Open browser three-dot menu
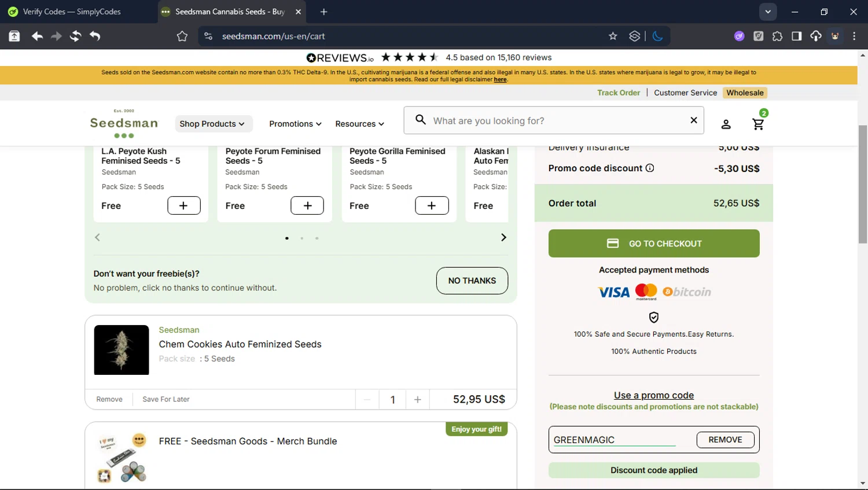The width and height of the screenshot is (868, 490). 854,36
